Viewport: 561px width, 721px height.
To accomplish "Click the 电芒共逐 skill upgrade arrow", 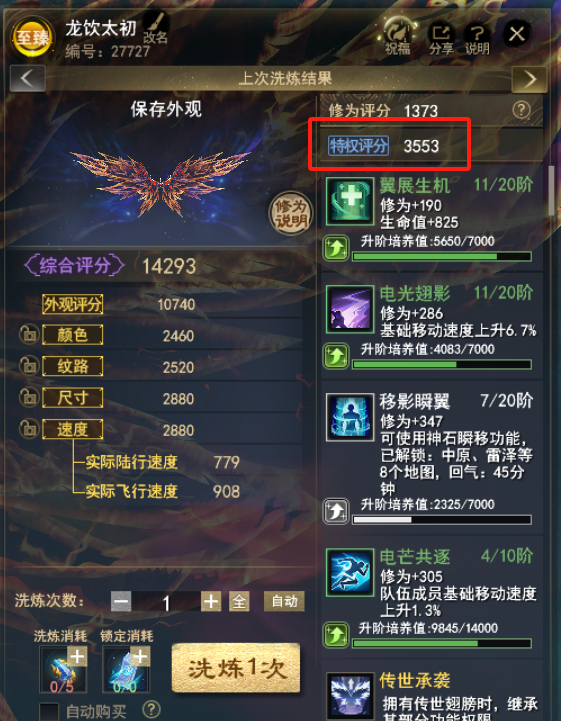I will click(336, 635).
